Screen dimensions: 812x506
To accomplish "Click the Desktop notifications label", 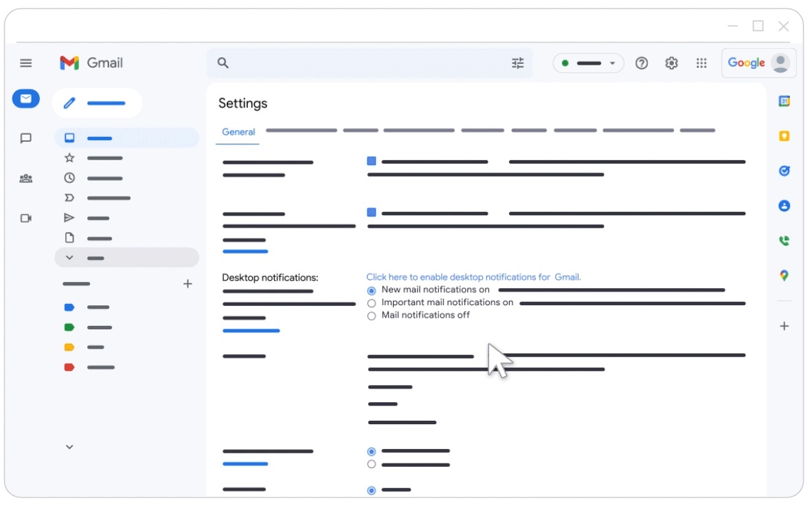I will tap(270, 278).
